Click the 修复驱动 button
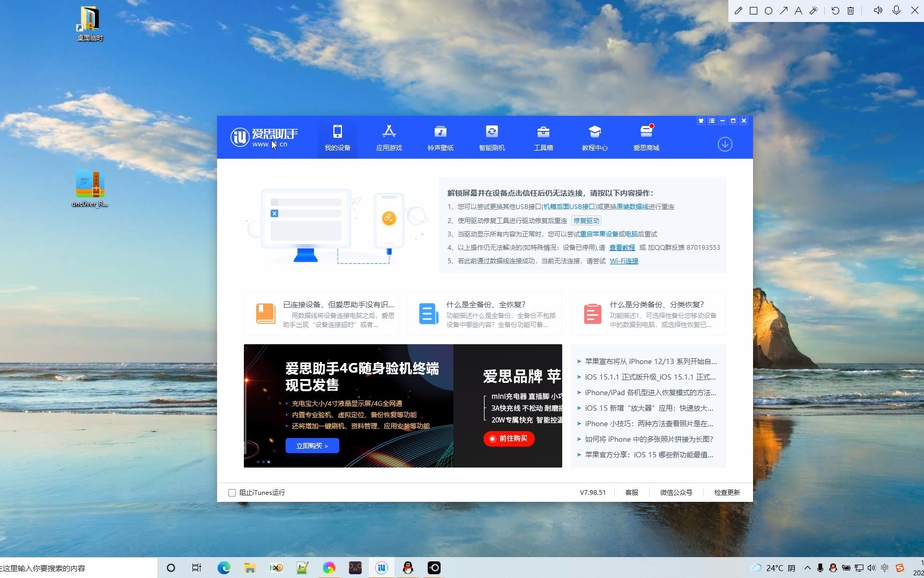924x578 pixels. coord(586,220)
